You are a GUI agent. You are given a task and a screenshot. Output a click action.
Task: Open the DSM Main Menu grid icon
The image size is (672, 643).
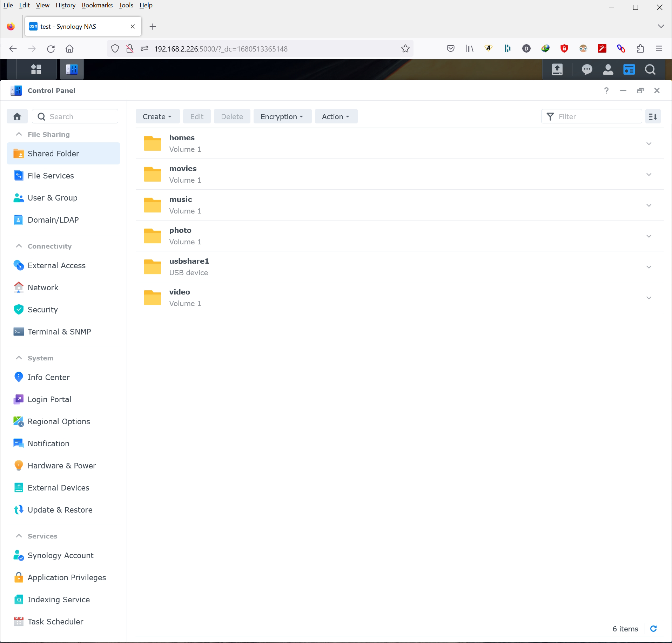(x=36, y=69)
